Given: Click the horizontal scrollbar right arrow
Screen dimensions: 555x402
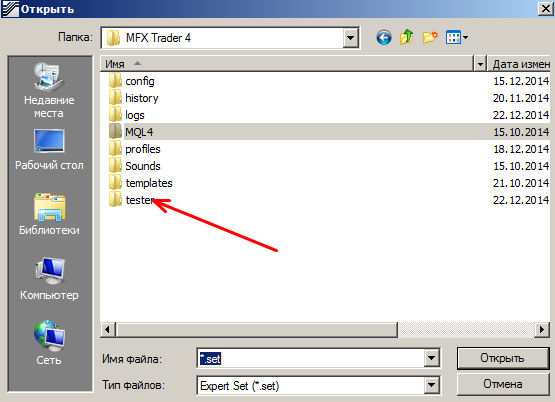Looking at the screenshot, I should click(542, 330).
